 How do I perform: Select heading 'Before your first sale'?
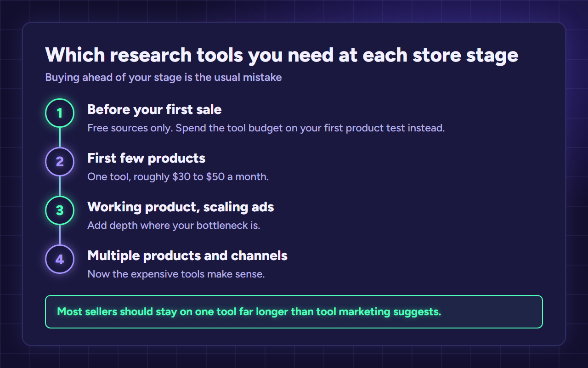click(154, 109)
